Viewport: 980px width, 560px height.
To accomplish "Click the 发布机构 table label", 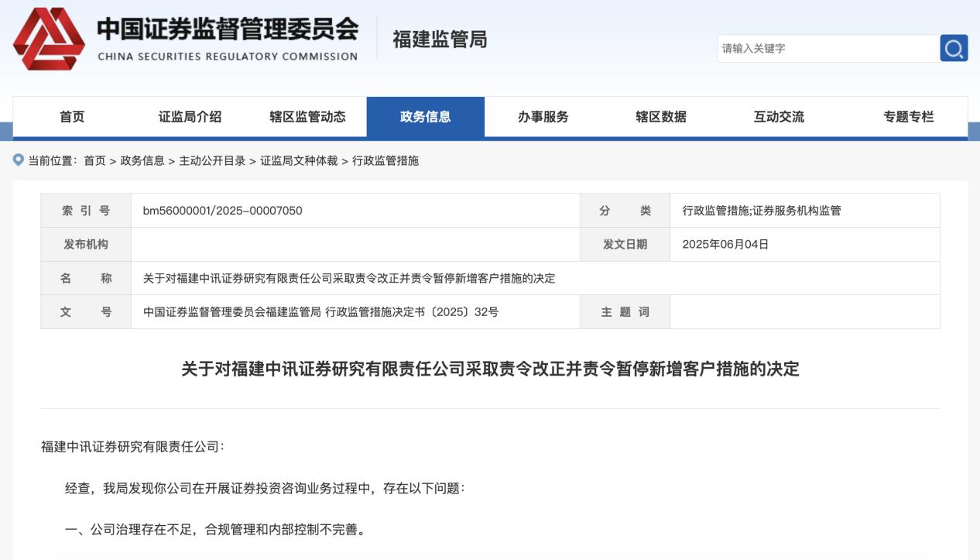I will click(x=86, y=244).
